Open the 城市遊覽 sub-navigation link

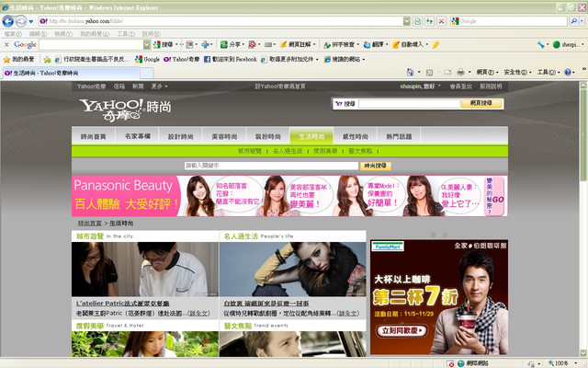pos(250,151)
